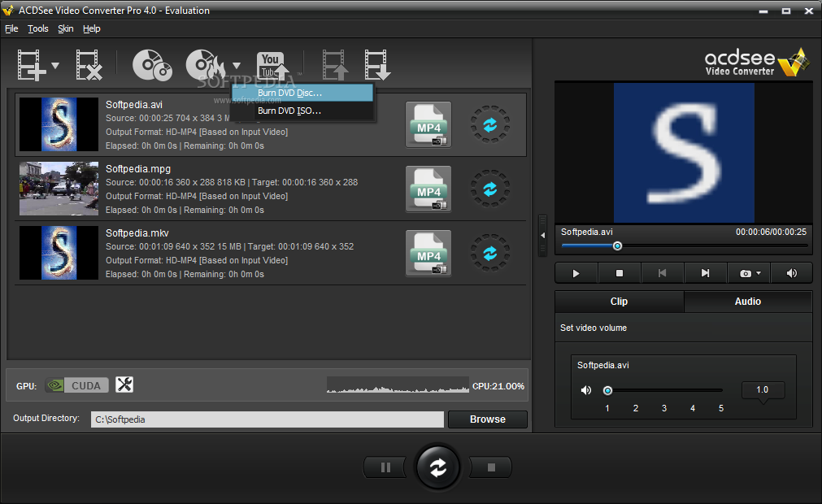
Task: Switch to the Clip tab
Action: point(619,302)
